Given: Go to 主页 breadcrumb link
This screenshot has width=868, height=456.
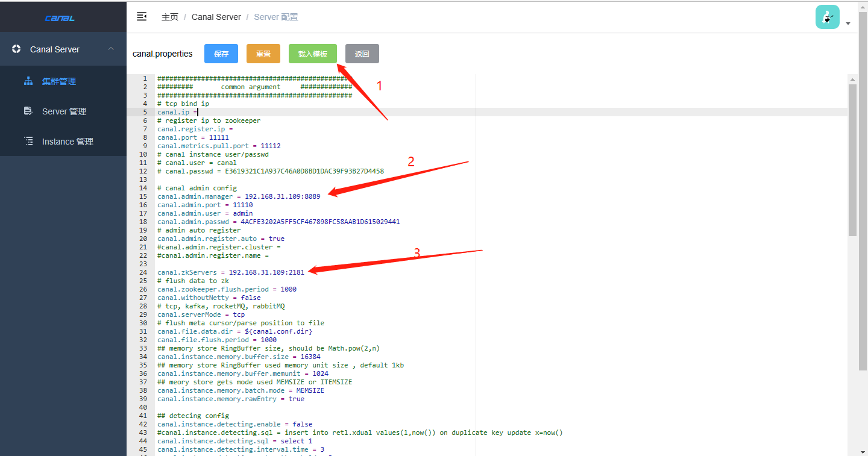Looking at the screenshot, I should 170,17.
